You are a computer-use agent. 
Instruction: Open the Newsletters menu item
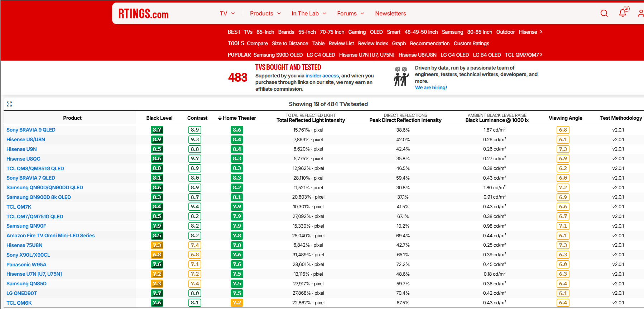390,14
